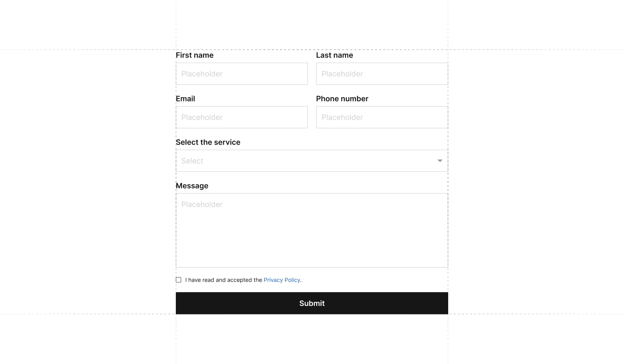Viewport: 624px width, 364px height.
Task: Click the 'Select the service' label
Action: (x=208, y=142)
